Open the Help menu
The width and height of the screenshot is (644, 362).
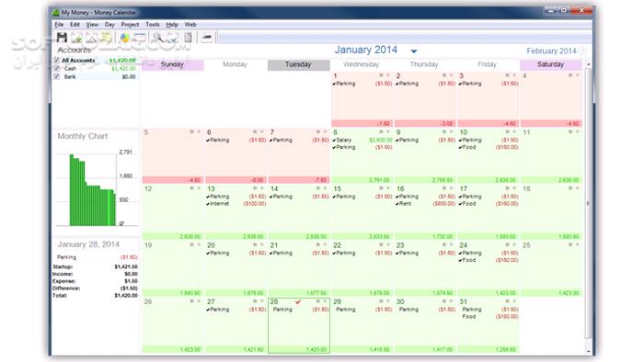click(172, 25)
